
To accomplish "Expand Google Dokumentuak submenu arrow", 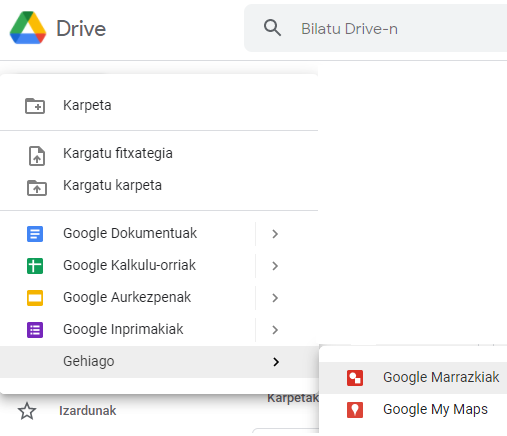I will coord(275,234).
